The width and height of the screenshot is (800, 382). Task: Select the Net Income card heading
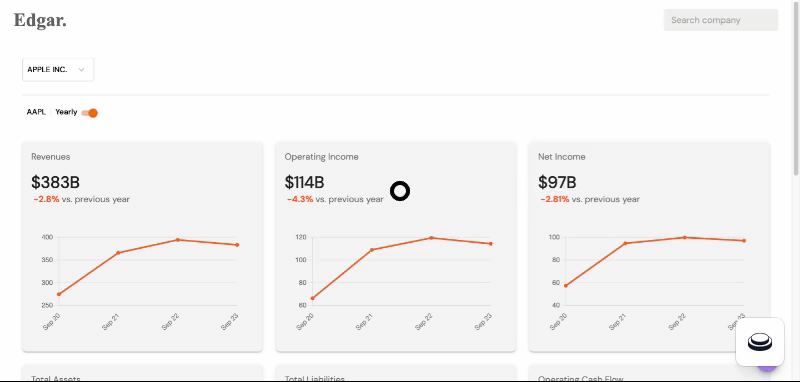pos(561,157)
